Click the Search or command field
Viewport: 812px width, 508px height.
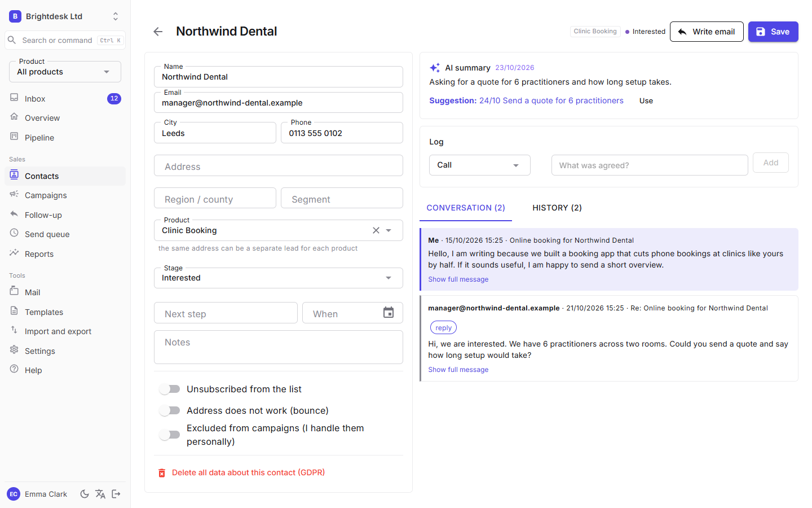[x=65, y=40]
